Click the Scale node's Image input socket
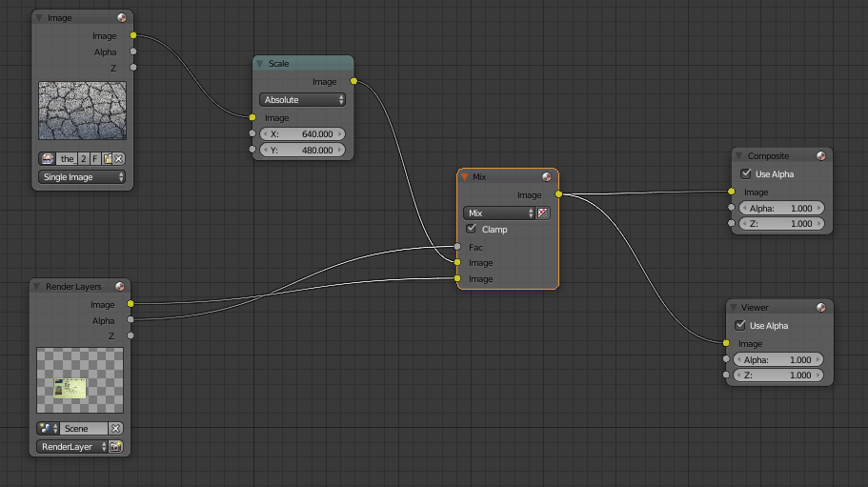Viewport: 868px width, 487px height. click(x=252, y=117)
